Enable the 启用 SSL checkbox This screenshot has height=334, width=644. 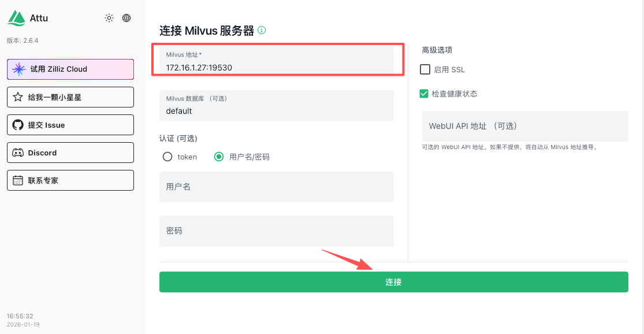pos(425,70)
